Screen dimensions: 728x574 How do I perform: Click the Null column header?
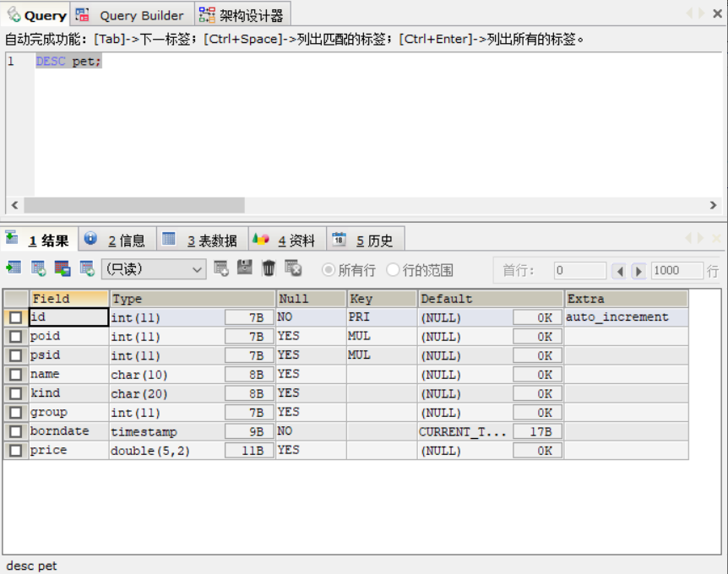312,299
